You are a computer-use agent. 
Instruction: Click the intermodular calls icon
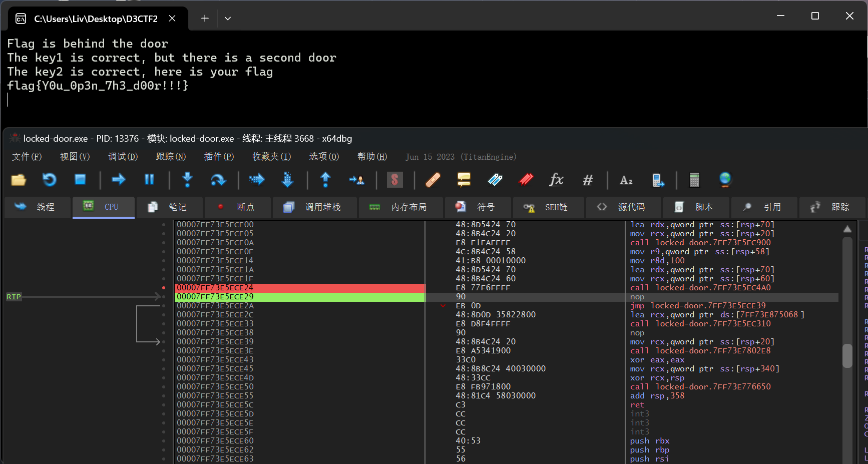point(658,180)
